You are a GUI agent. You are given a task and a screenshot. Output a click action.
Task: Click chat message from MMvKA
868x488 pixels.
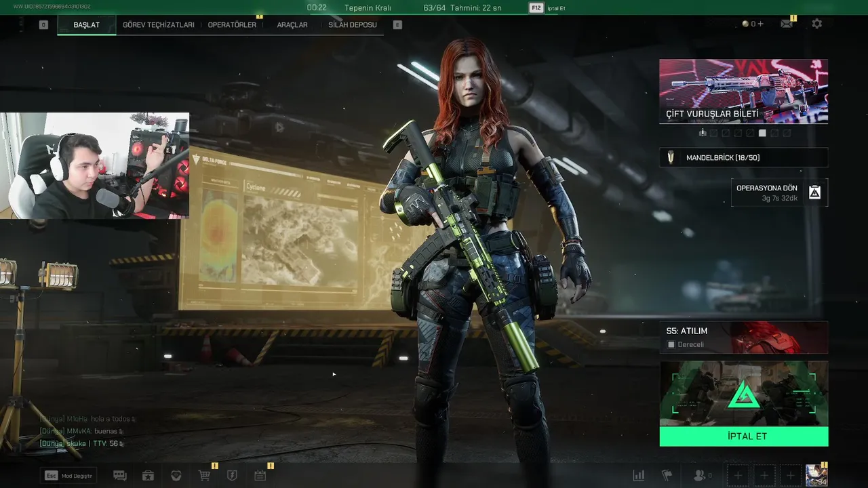(x=80, y=431)
